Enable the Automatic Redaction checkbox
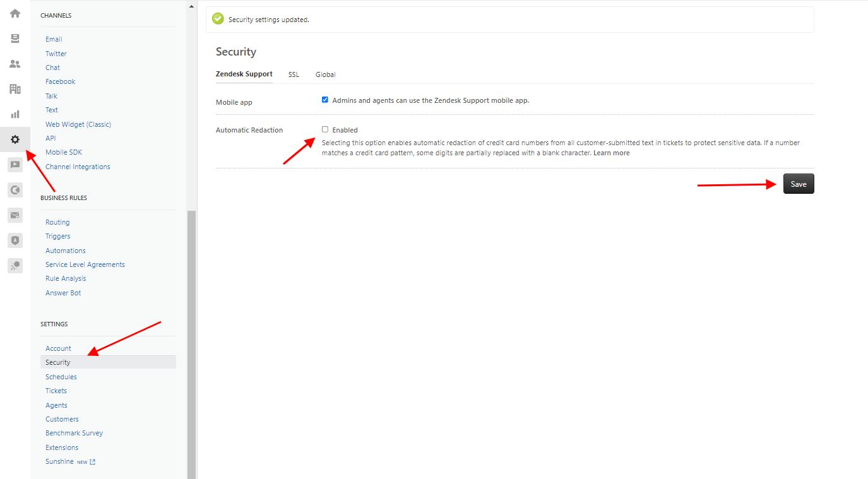 click(325, 129)
